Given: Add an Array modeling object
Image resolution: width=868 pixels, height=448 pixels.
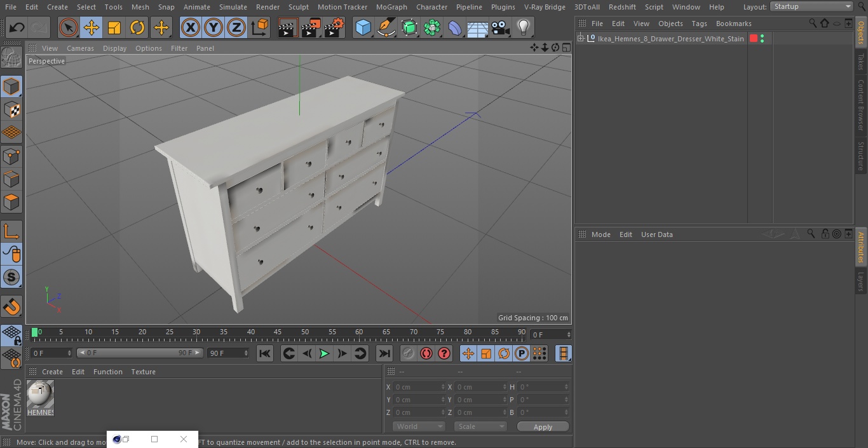Looking at the screenshot, I should 432,27.
